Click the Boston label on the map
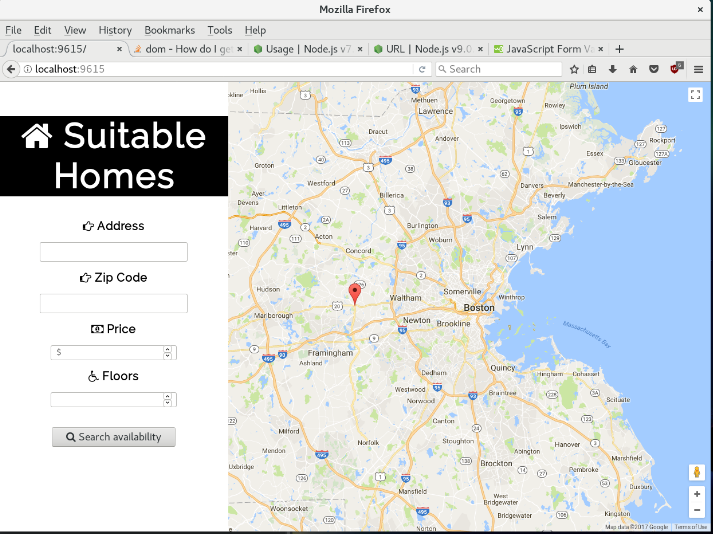713x534 pixels. 479,308
